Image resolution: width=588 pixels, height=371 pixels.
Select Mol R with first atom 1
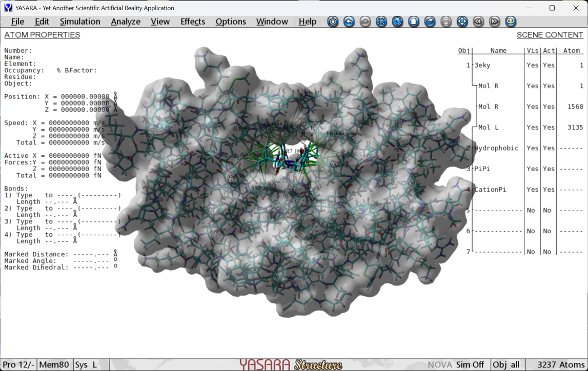click(488, 86)
